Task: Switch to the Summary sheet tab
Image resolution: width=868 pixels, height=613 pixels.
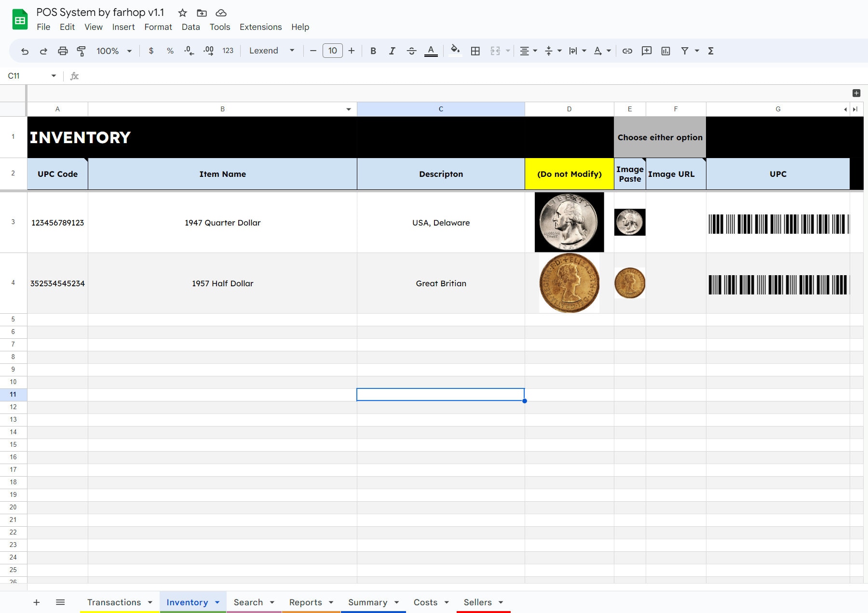Action: [367, 602]
